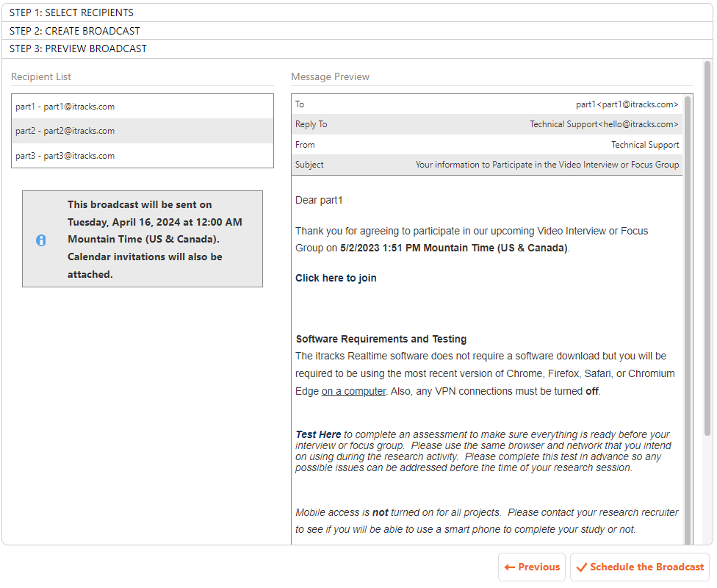Select part3 in the recipient list

click(143, 156)
